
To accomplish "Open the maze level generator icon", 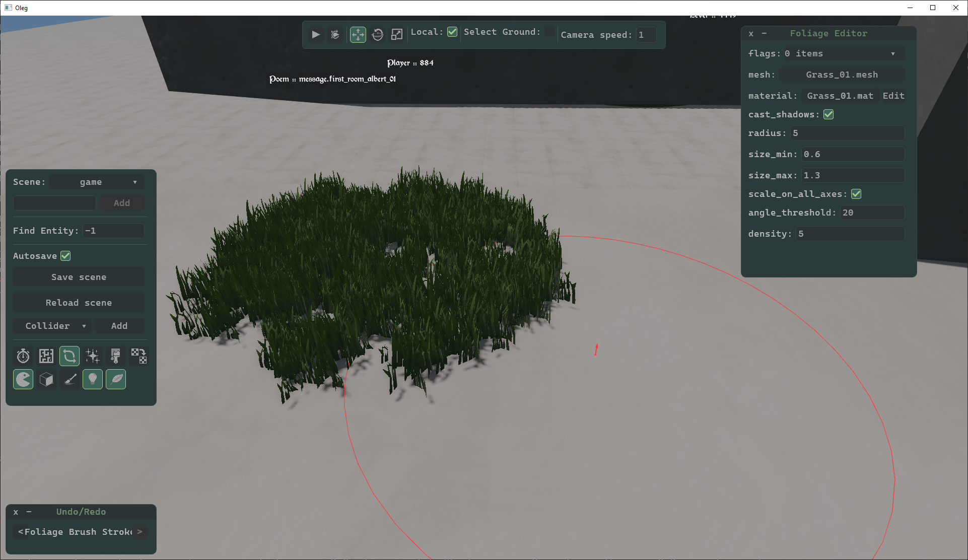I will (46, 356).
